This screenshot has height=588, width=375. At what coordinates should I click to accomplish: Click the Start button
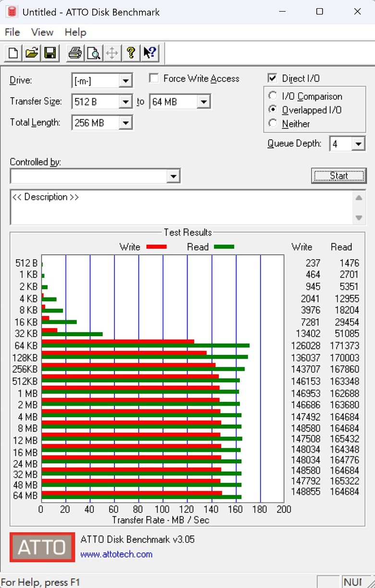pyautogui.click(x=339, y=175)
